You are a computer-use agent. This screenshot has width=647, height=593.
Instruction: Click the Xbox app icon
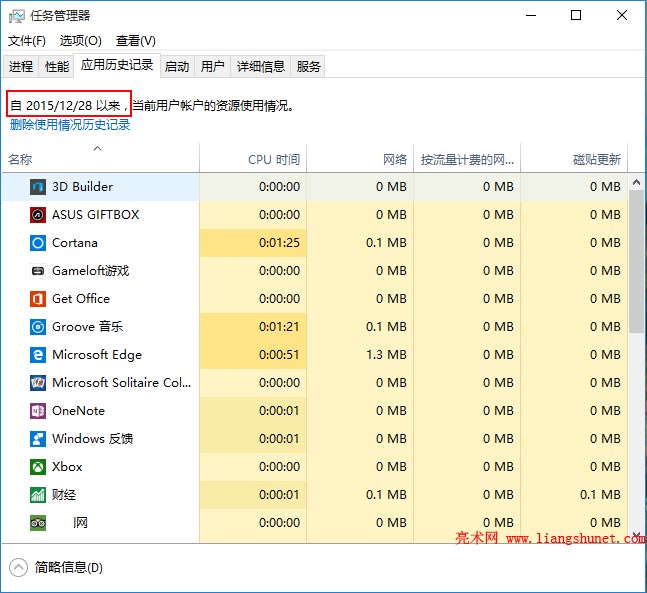click(x=38, y=467)
